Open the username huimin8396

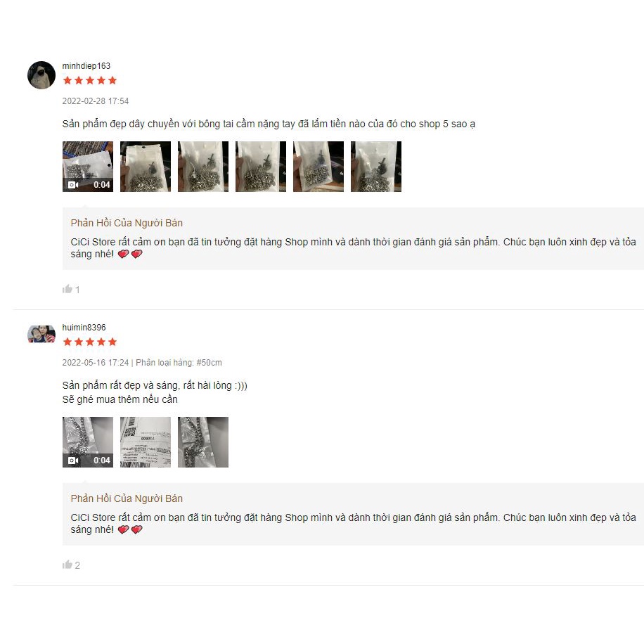(84, 328)
